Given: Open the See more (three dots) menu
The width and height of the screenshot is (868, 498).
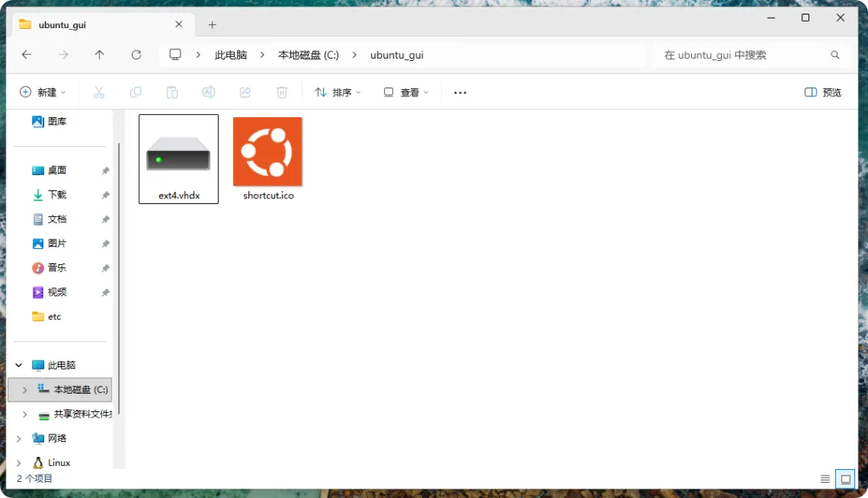Looking at the screenshot, I should pos(460,92).
